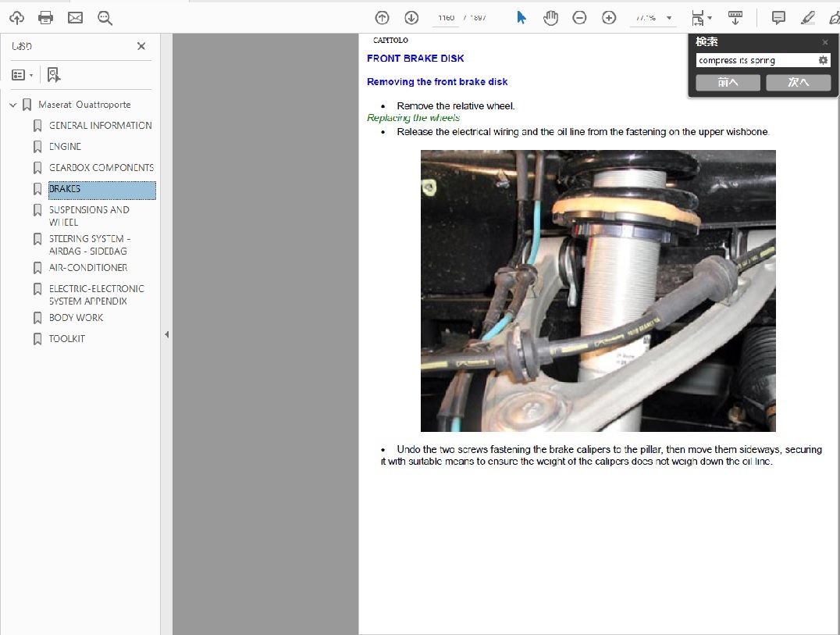Activate the arrow selection tool
This screenshot has width=840, height=635.
tap(521, 18)
